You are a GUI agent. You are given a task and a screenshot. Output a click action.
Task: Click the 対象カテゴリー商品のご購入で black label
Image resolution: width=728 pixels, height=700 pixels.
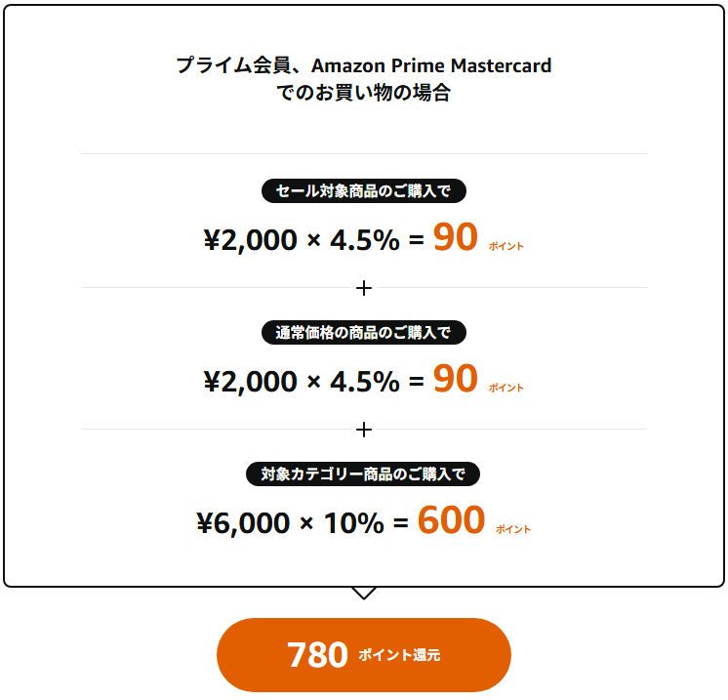363,474
